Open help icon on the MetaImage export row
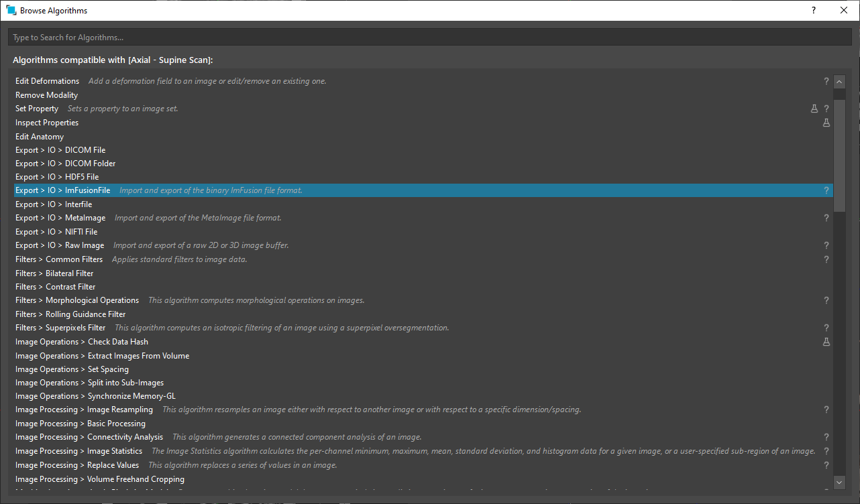The image size is (860, 504). tap(826, 218)
